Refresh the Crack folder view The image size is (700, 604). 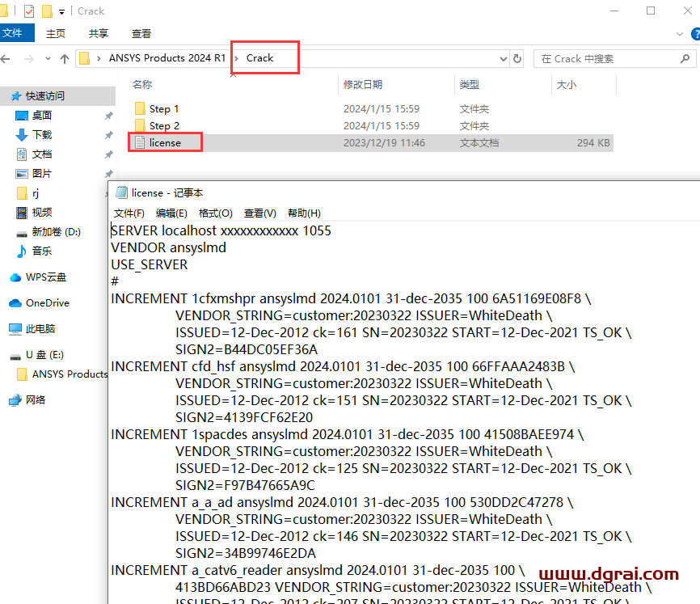coord(517,58)
